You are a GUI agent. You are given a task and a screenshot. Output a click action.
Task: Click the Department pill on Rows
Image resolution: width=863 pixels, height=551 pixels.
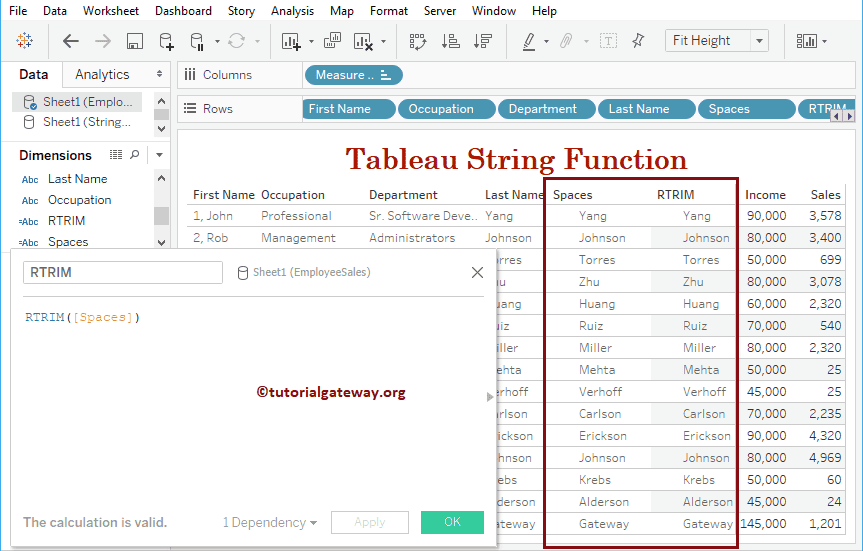click(x=547, y=109)
